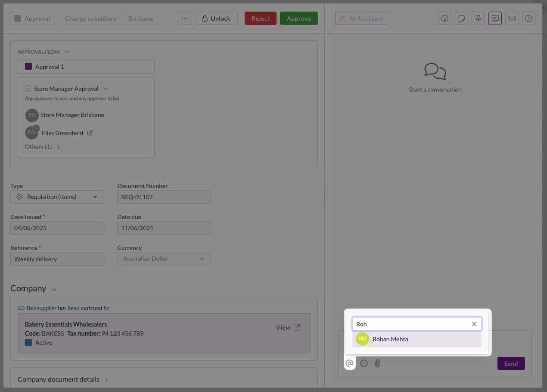This screenshot has width=547, height=392.
Task: Click Bakery Essentials Wholesalers name
Action: [x=66, y=324]
